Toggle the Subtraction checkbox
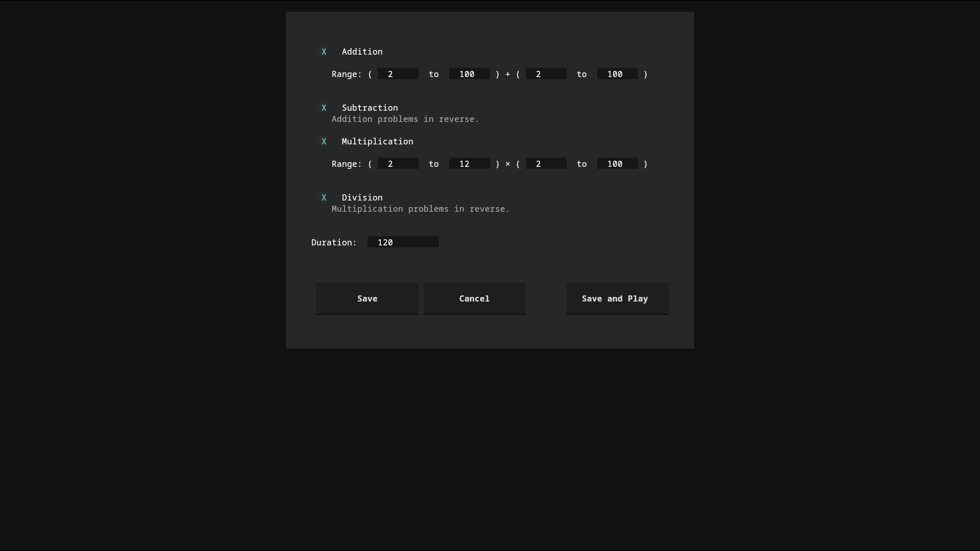This screenshot has height=551, width=980. point(324,108)
